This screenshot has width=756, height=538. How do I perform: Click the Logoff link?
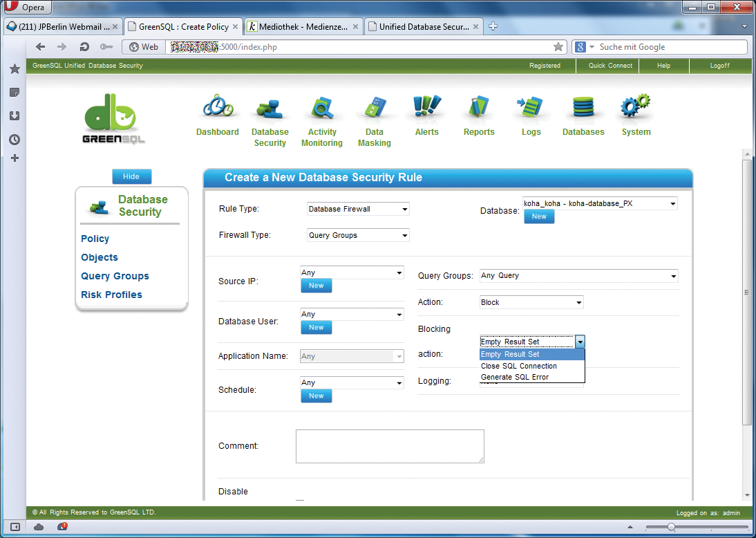[719, 66]
